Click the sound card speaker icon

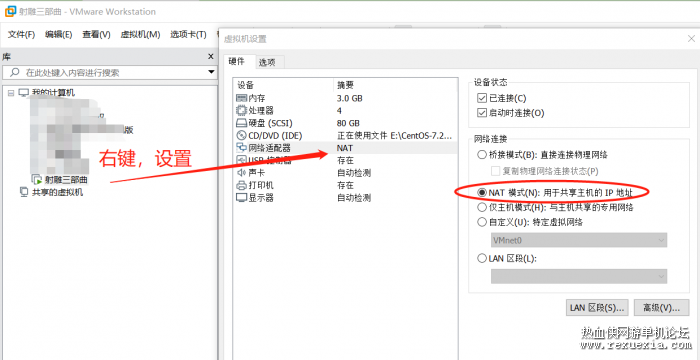(x=241, y=172)
